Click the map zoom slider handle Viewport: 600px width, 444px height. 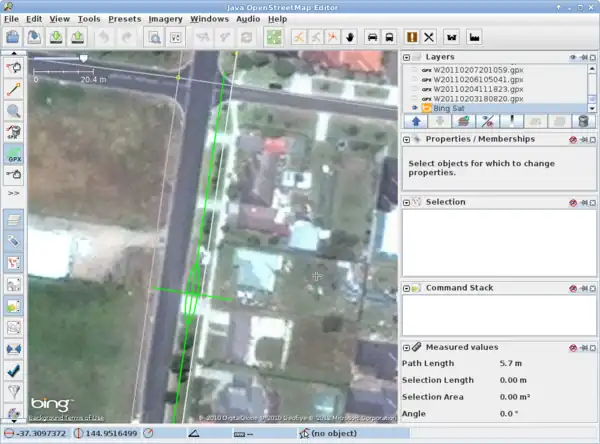click(x=83, y=59)
